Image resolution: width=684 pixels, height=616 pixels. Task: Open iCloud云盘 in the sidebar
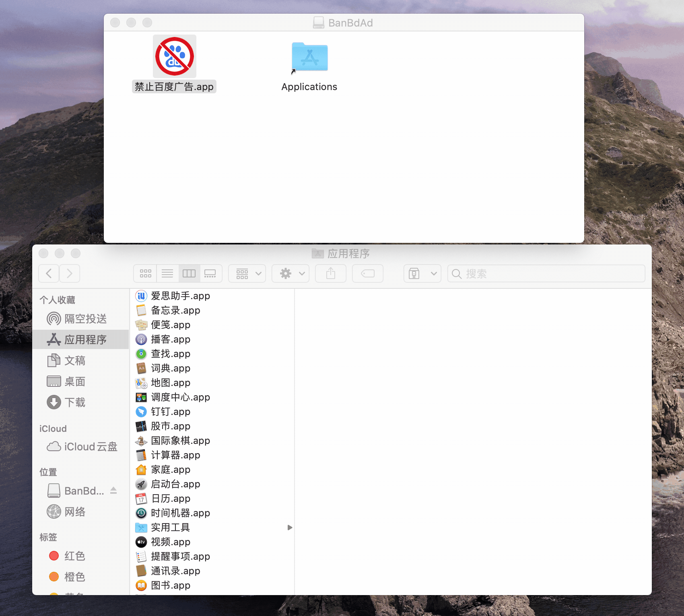(80, 447)
